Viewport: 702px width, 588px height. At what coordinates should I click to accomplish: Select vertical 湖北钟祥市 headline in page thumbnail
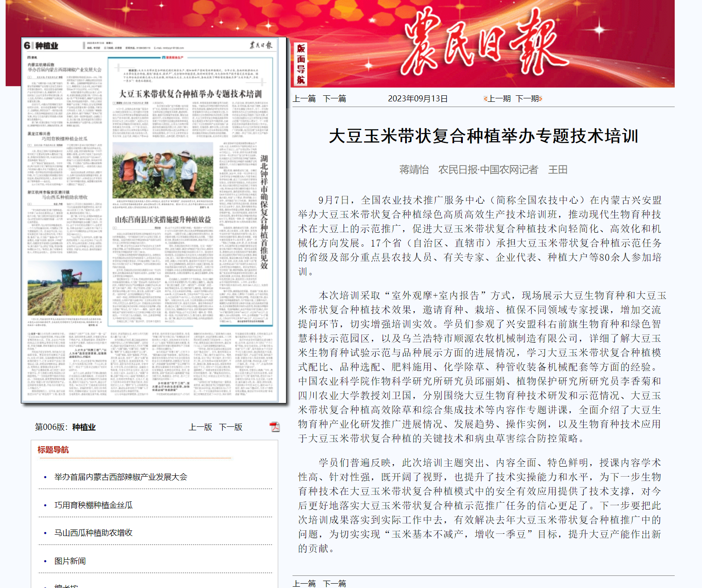pos(264,212)
